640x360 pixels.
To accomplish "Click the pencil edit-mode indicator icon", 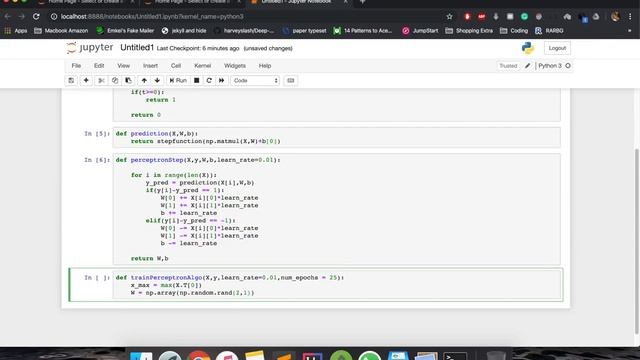I will [x=527, y=66].
